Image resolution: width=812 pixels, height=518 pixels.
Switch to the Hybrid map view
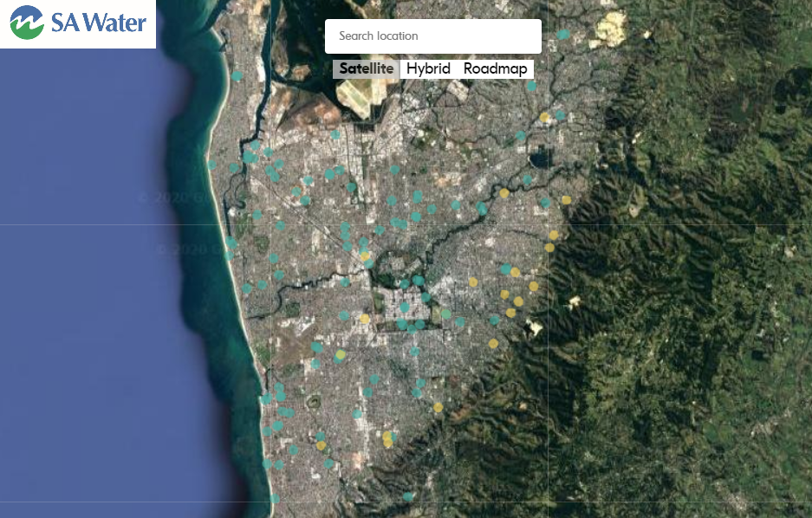(428, 69)
